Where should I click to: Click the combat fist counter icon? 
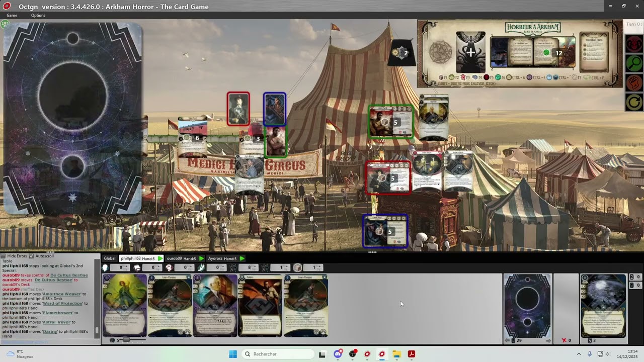point(169,267)
